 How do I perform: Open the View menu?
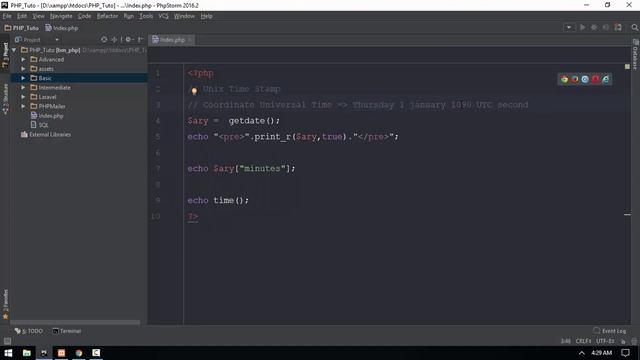38,16
